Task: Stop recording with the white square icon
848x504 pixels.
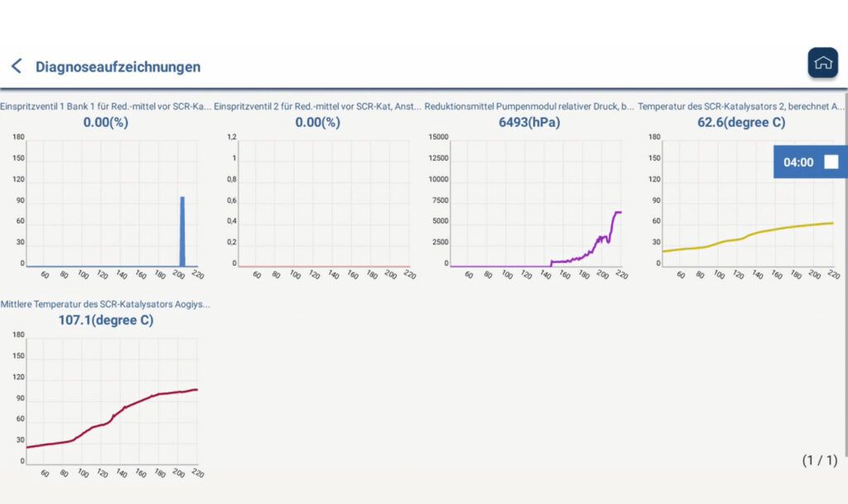Action: coord(831,162)
